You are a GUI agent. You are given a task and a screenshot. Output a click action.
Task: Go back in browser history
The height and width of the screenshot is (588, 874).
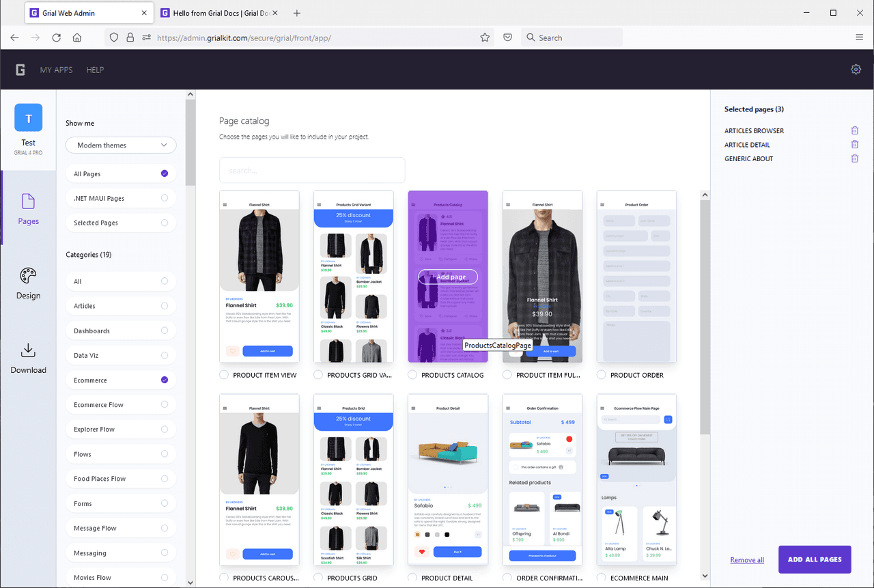[x=14, y=38]
